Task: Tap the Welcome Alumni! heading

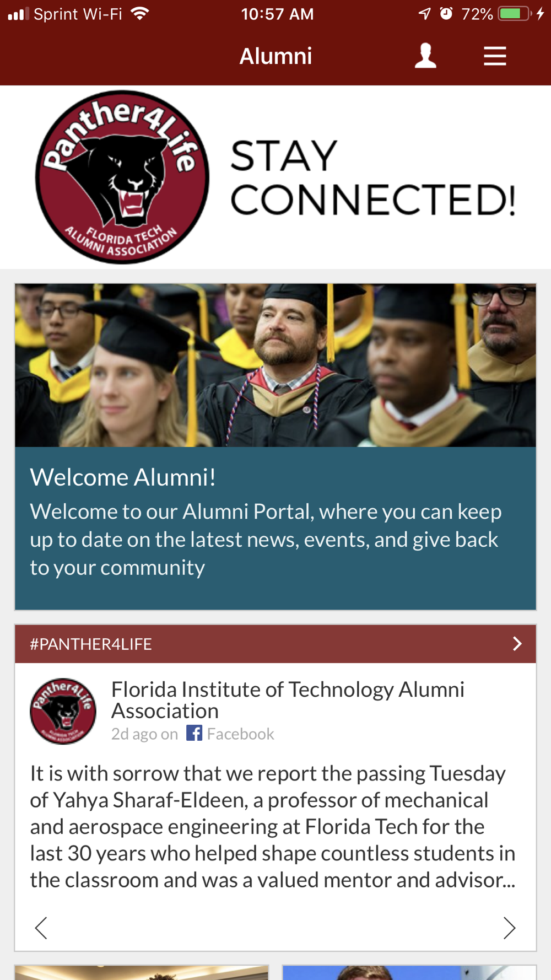Action: 122,477
